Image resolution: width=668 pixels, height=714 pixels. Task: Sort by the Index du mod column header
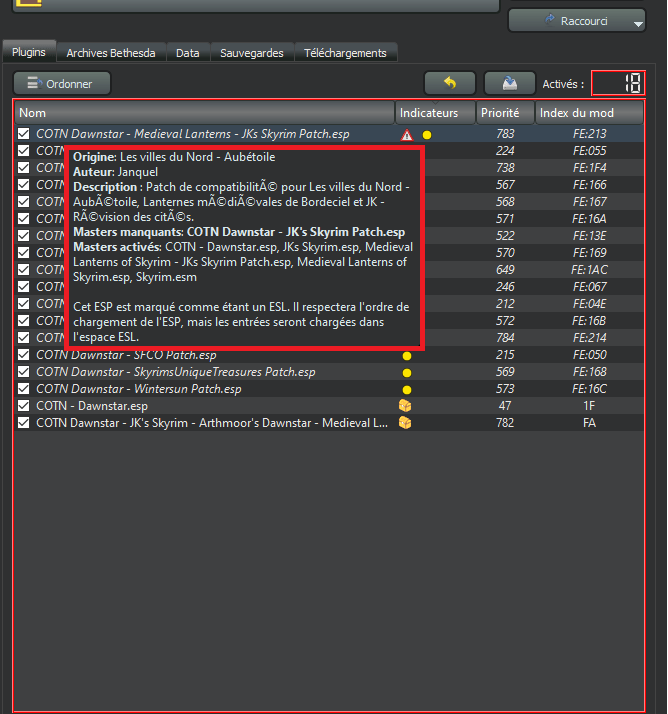point(589,112)
